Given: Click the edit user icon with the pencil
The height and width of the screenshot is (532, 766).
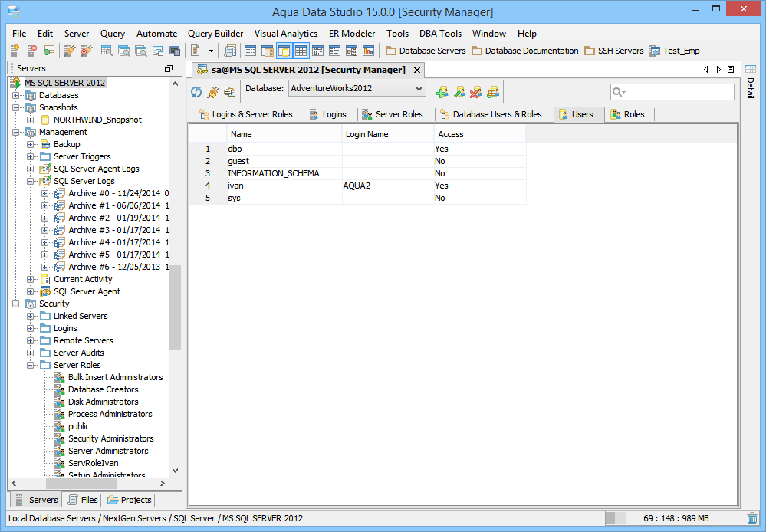Looking at the screenshot, I should pyautogui.click(x=459, y=92).
